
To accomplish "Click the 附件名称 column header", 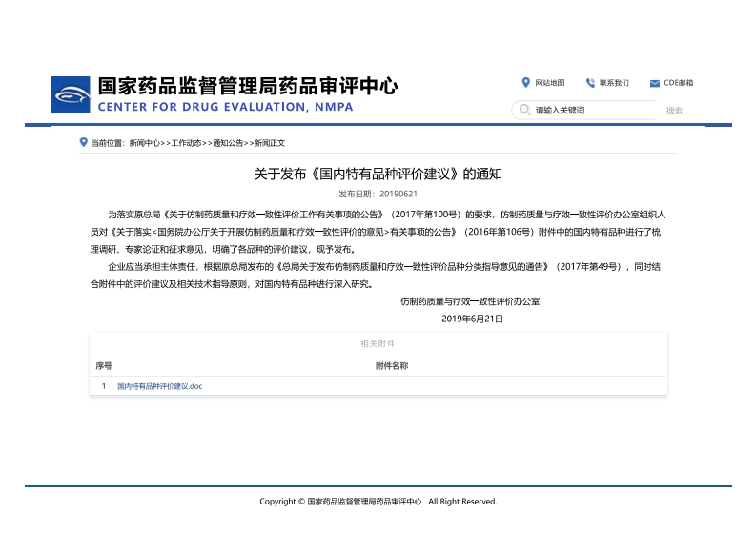I will (x=391, y=365).
